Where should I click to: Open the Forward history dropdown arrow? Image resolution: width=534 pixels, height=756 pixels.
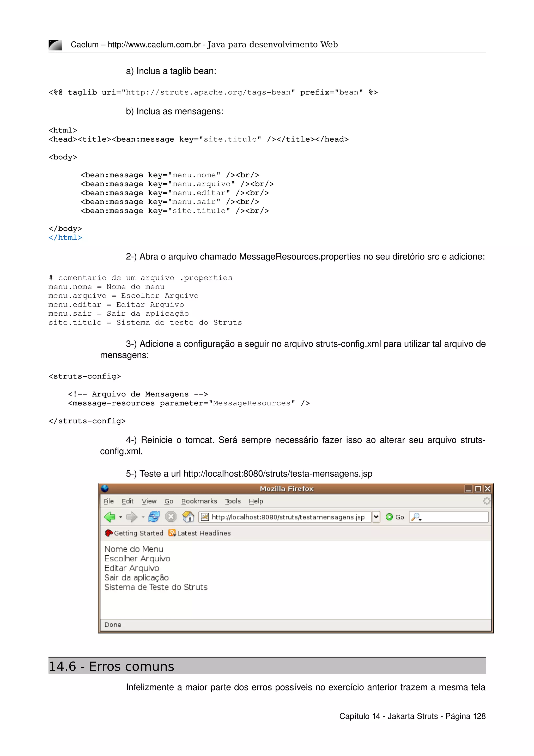(x=143, y=517)
